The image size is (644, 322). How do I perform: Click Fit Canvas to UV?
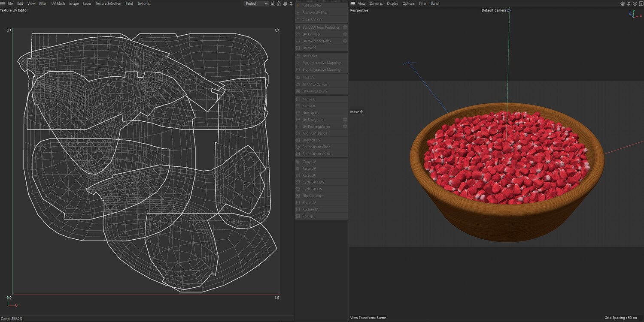[321, 91]
